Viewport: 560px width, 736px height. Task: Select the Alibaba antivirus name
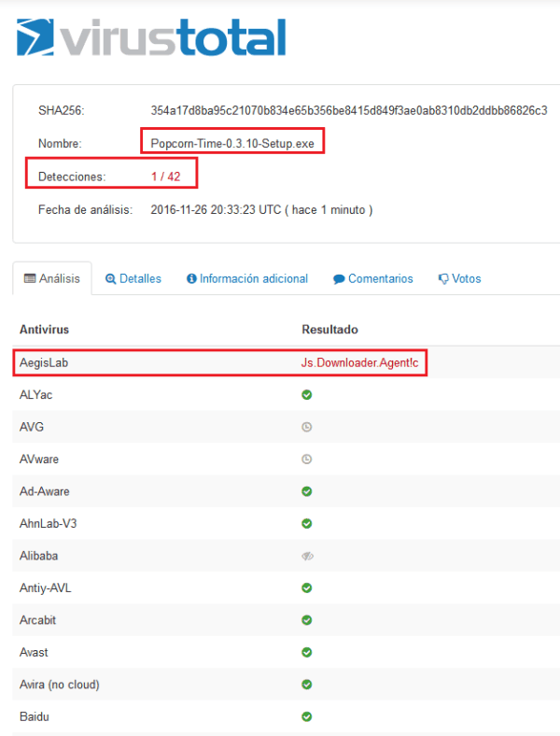[38, 556]
